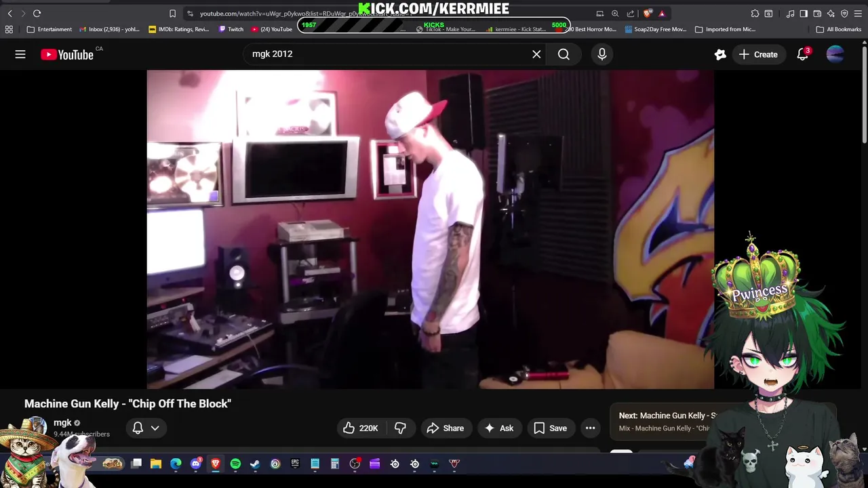Open Microsoft Edge from the taskbar
Image resolution: width=868 pixels, height=488 pixels.
pyautogui.click(x=176, y=464)
